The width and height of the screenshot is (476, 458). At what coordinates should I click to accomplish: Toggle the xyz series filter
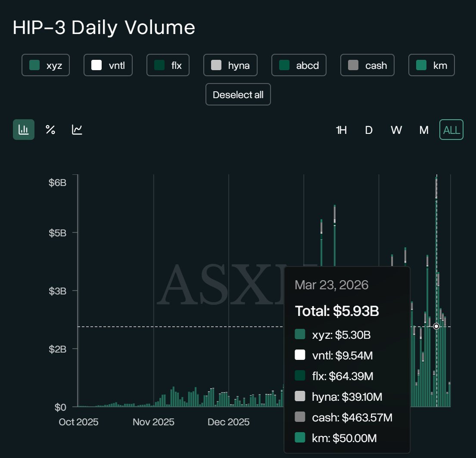(x=46, y=65)
